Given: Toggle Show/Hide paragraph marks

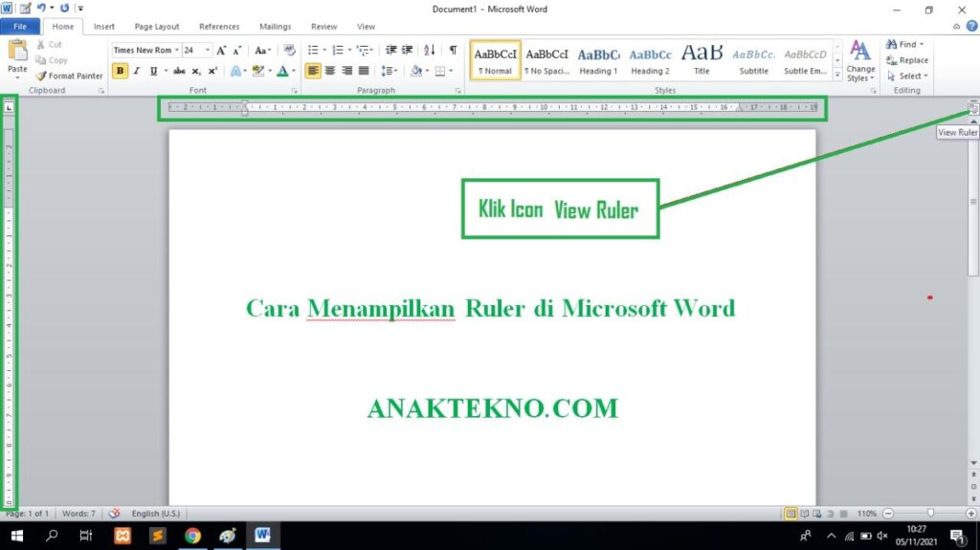Looking at the screenshot, I should (453, 50).
